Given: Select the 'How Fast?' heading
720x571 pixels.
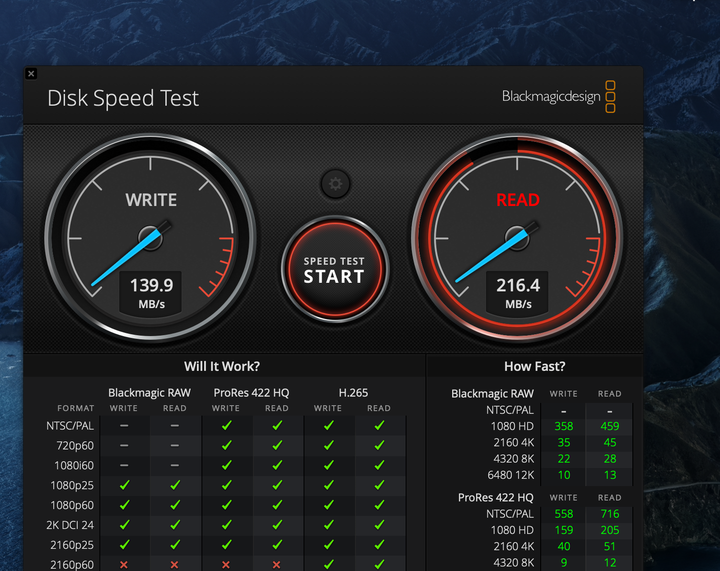Looking at the screenshot, I should point(534,366).
